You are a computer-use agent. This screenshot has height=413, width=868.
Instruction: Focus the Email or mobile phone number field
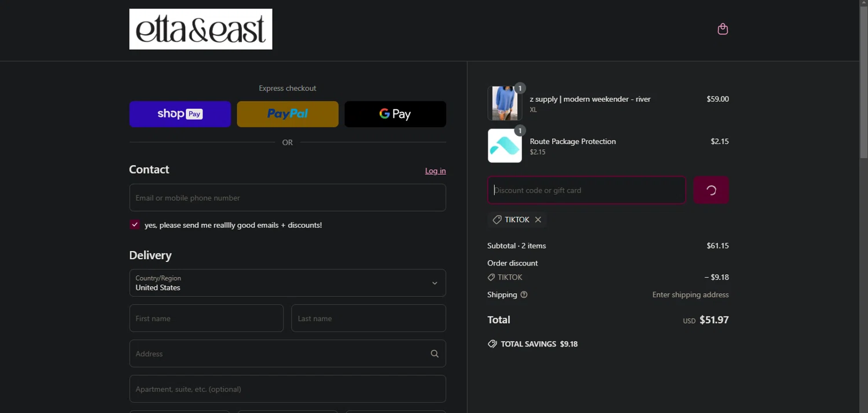point(288,198)
